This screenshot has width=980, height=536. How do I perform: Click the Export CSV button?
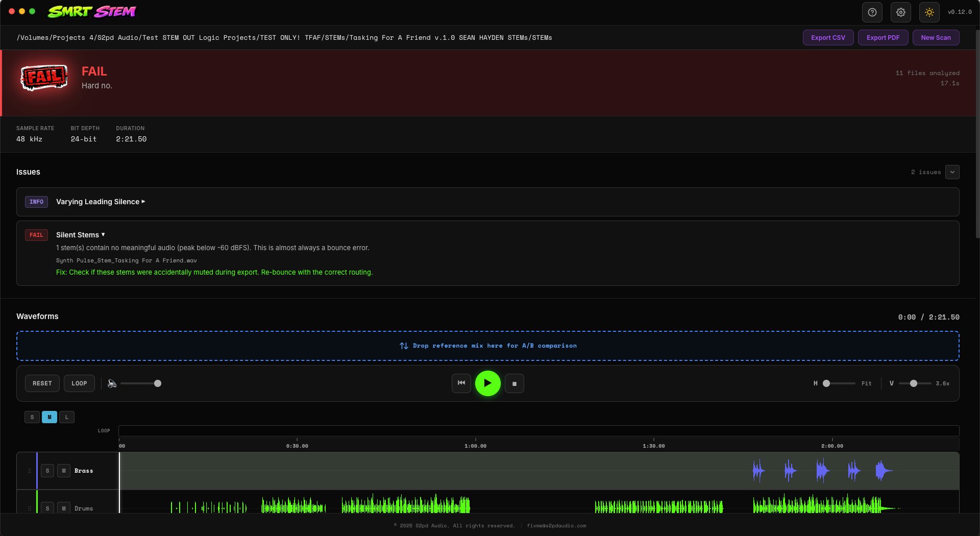coord(828,38)
